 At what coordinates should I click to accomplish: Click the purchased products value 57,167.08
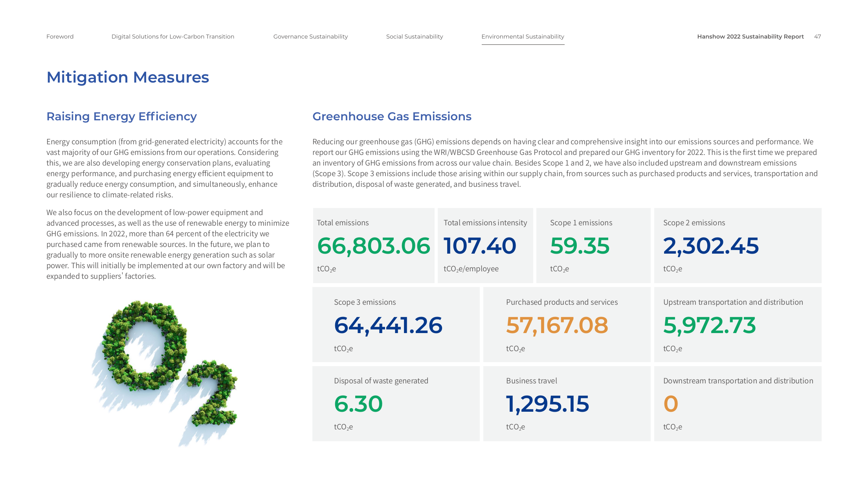557,325
